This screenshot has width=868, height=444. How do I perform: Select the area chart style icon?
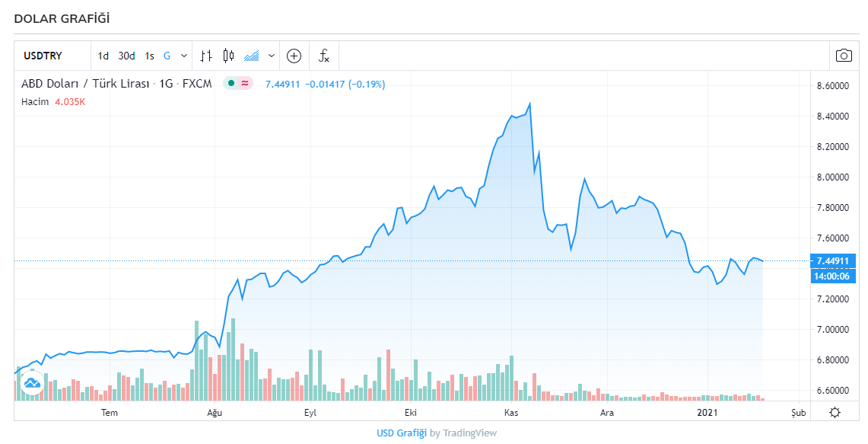pyautogui.click(x=252, y=56)
